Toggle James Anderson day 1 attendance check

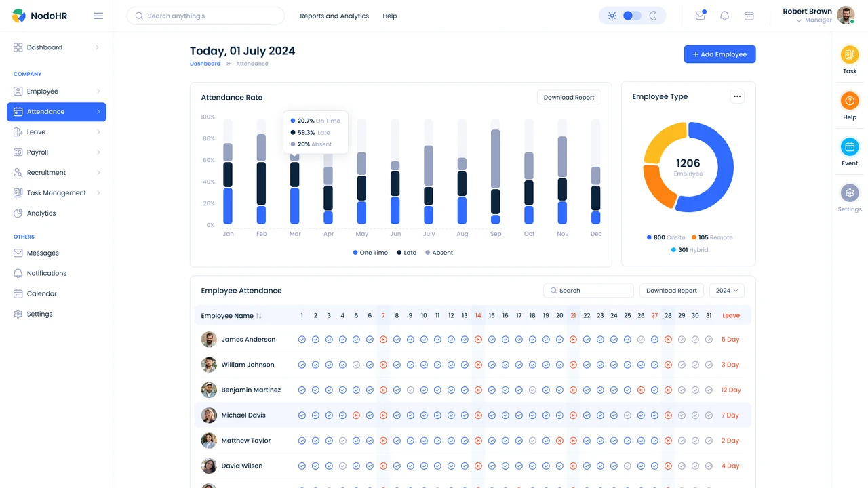[302, 340]
